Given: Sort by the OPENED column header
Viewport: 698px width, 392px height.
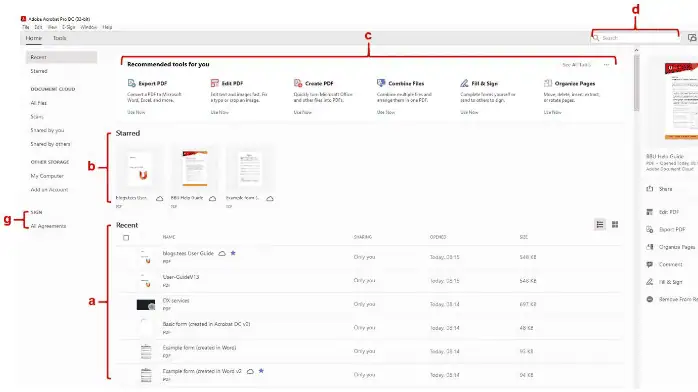Looking at the screenshot, I should click(438, 238).
